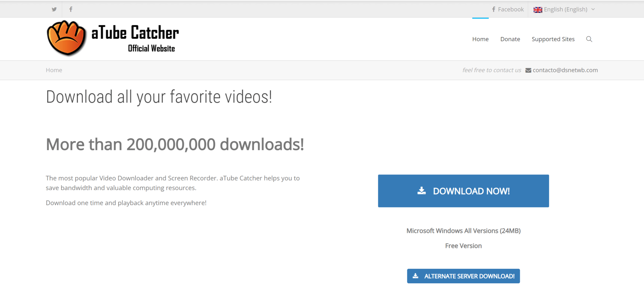Click the Twitter bird icon
This screenshot has height=293, width=644.
coord(54,9)
